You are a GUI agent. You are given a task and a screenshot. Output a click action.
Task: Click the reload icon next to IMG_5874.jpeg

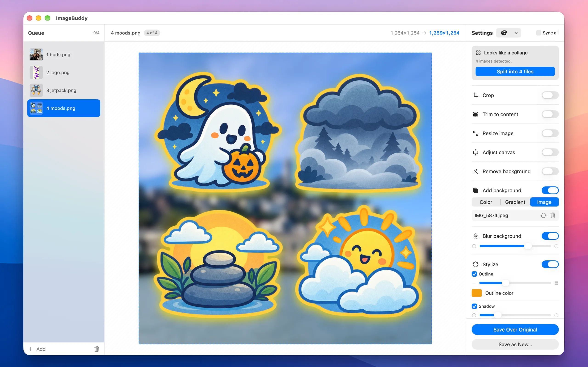coord(543,215)
